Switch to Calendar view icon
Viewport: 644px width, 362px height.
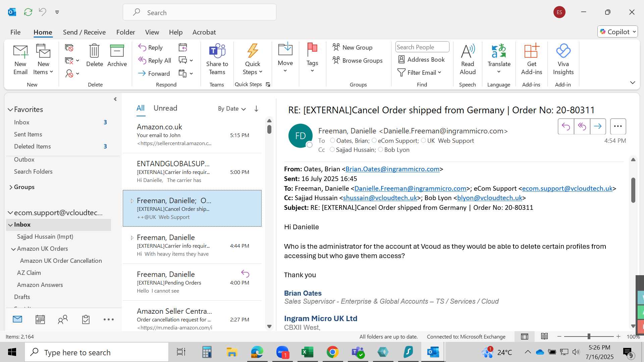pos(40,319)
